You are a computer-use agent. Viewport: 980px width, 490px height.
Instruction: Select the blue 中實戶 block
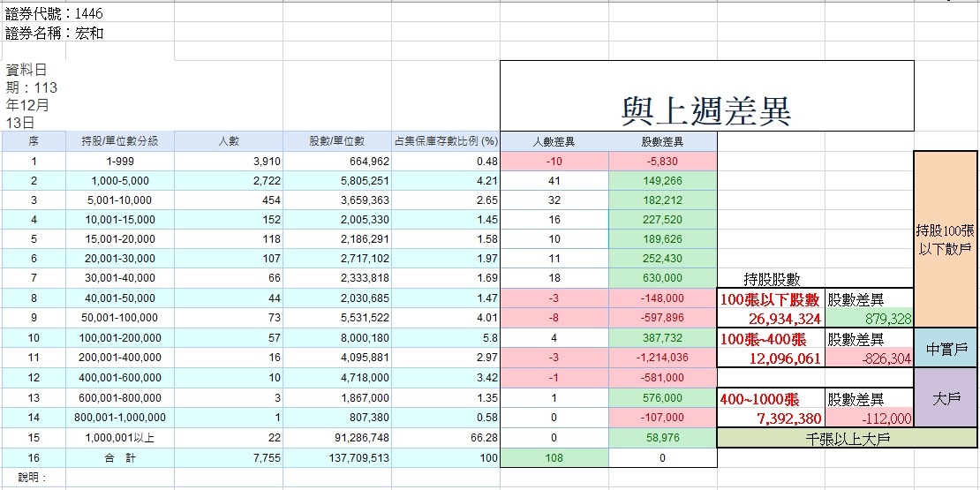946,349
